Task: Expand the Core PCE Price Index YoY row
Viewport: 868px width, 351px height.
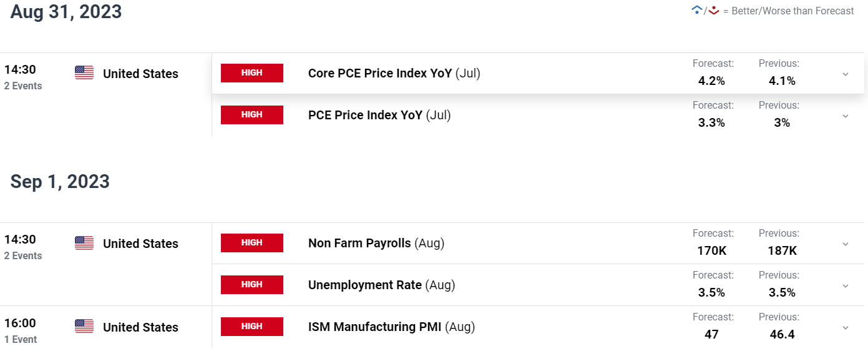Action: [x=846, y=74]
